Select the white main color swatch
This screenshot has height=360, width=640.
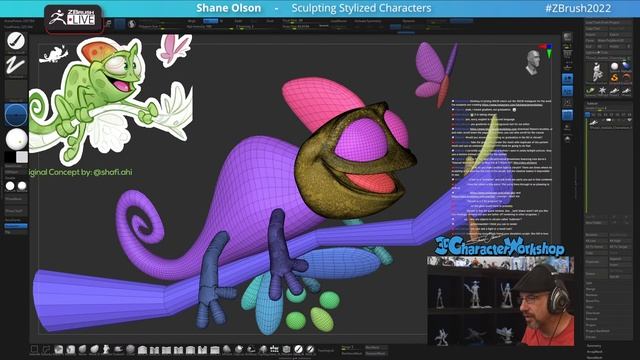click(x=22, y=157)
